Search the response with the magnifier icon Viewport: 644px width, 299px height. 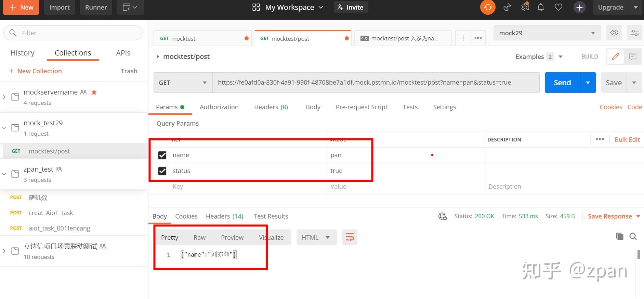pyautogui.click(x=633, y=236)
